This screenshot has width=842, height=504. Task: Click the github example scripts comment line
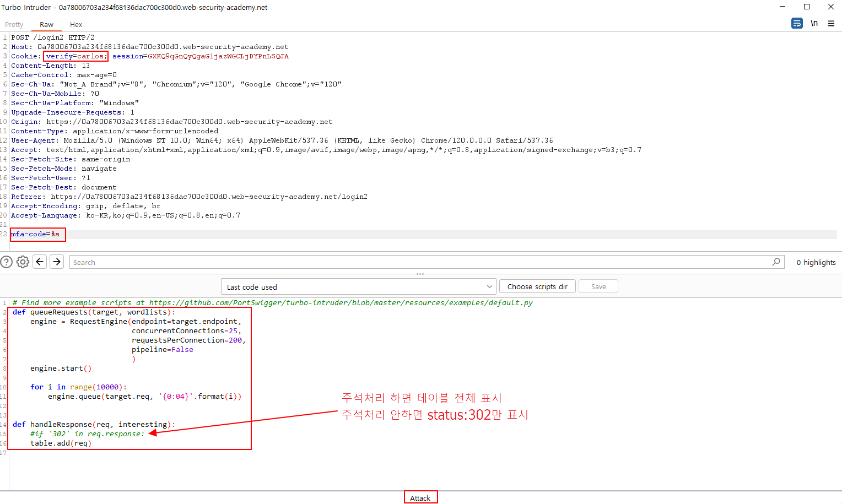[x=273, y=303]
